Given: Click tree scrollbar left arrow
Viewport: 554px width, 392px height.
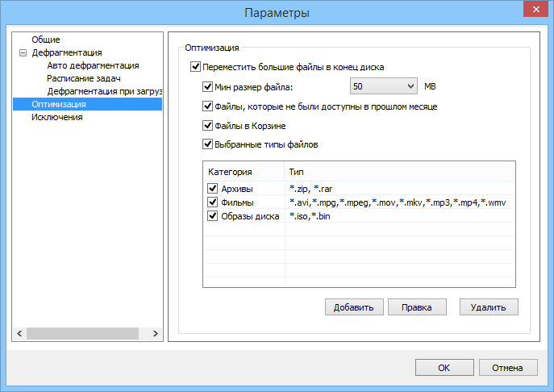Looking at the screenshot, I should pos(19,333).
